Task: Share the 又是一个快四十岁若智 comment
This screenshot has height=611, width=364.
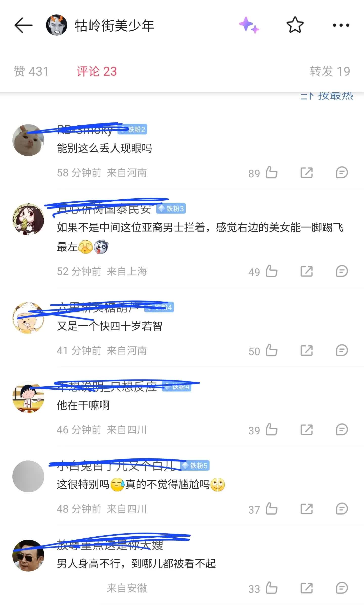Action: coord(307,351)
